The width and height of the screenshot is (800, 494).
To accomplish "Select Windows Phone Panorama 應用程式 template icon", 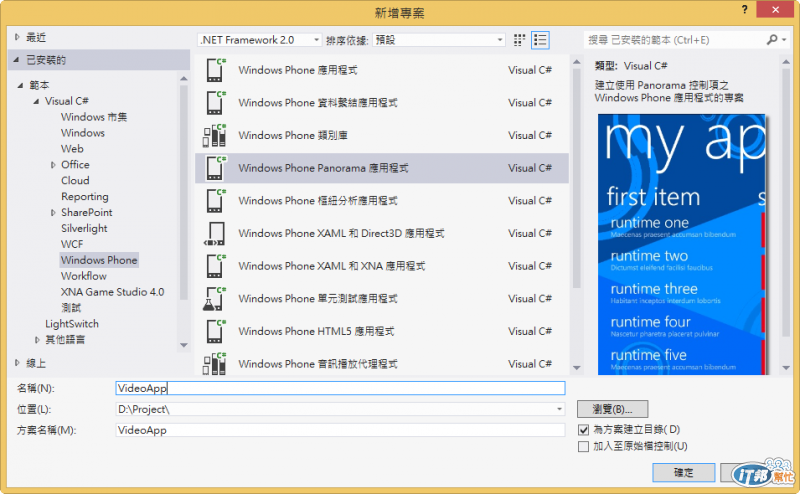I will 216,168.
